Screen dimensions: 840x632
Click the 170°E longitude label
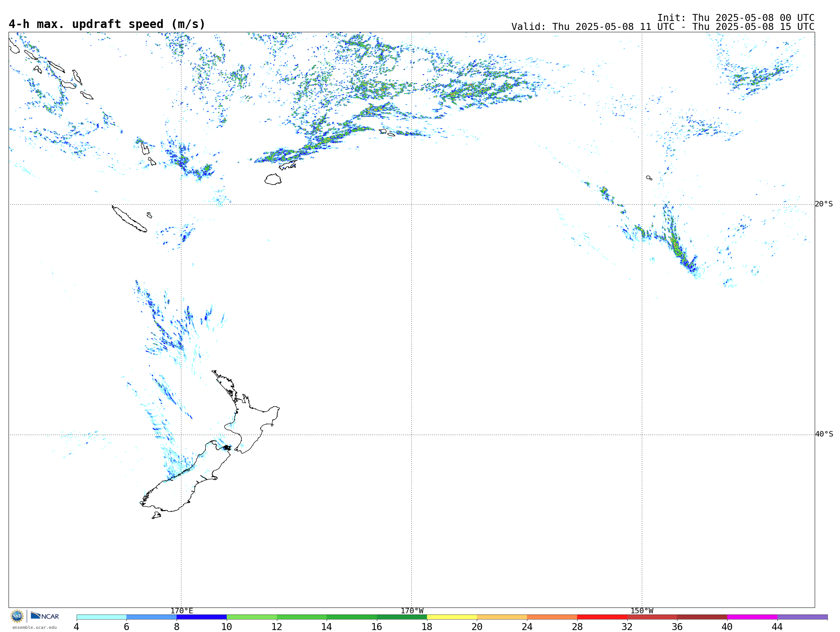coord(182,611)
